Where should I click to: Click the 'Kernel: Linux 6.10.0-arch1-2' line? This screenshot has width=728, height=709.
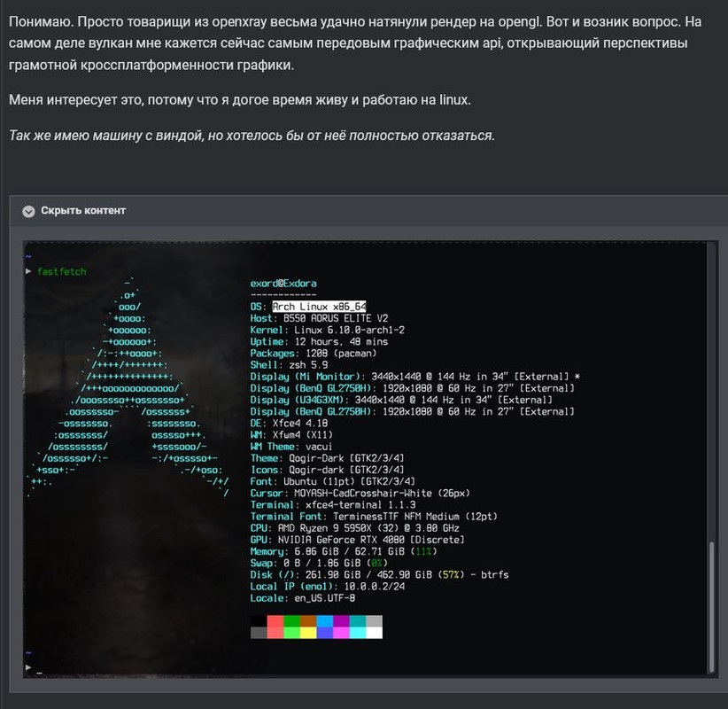click(328, 330)
